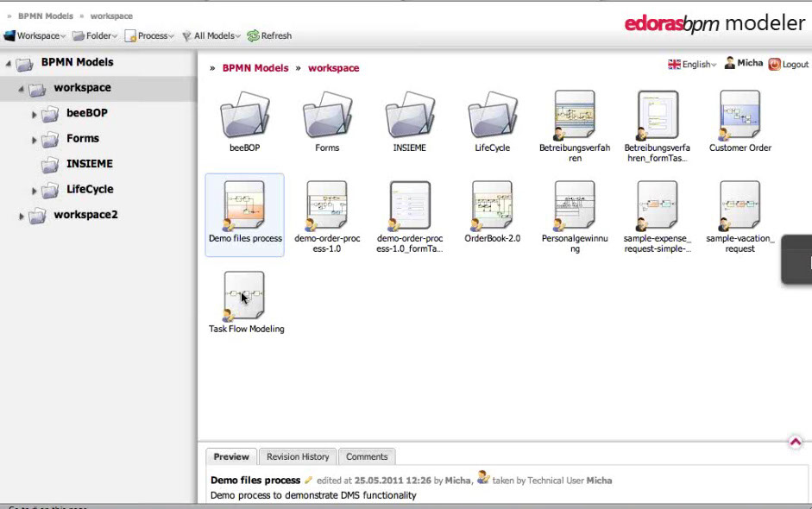Open the Process dropdown menu
The image size is (812, 509).
(x=149, y=35)
